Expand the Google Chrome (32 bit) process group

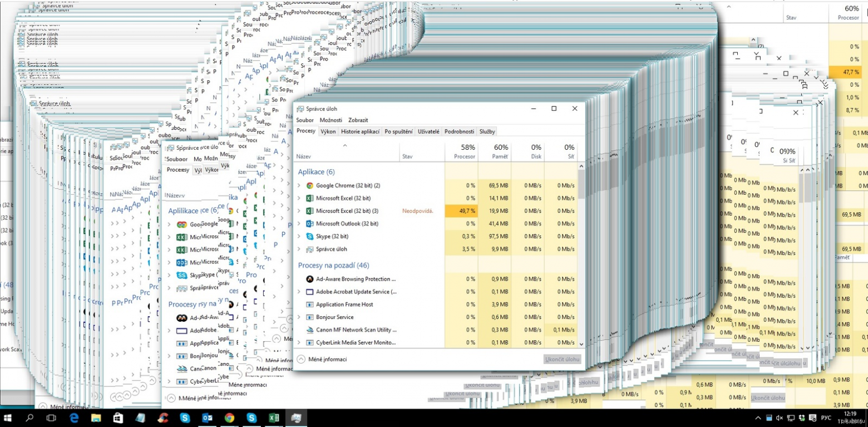pos(299,185)
